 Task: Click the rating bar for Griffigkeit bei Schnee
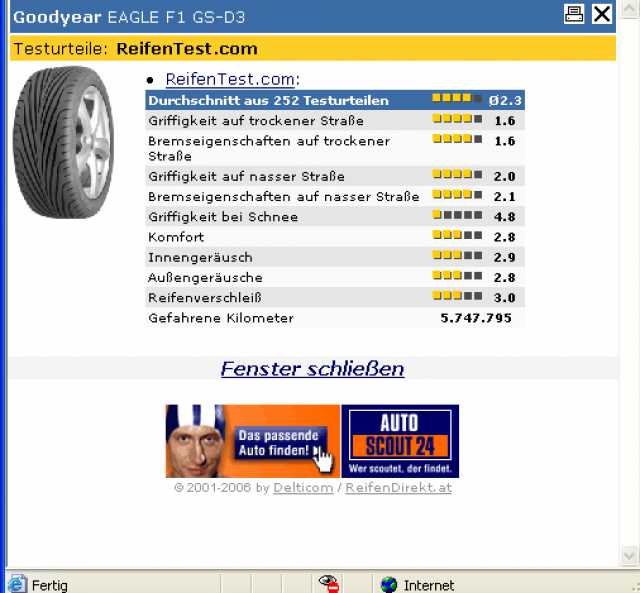click(457, 215)
